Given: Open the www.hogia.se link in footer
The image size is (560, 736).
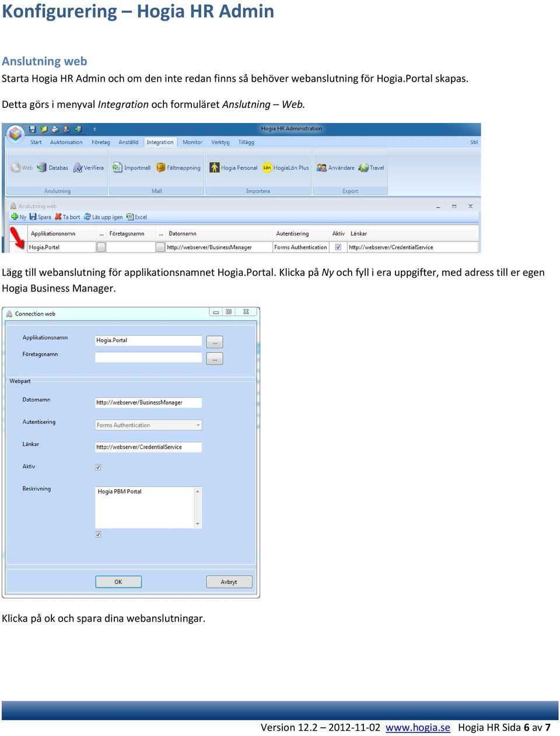Looking at the screenshot, I should coord(418,727).
